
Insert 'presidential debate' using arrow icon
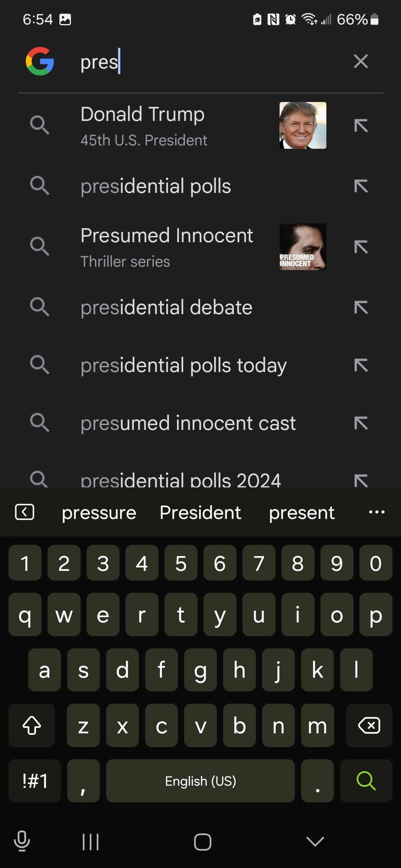click(361, 308)
